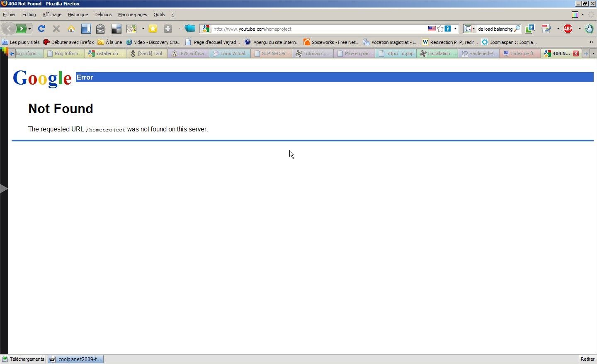Screen dimensions: 597x364
Task: Go back with the Back arrow button
Action: coord(9,29)
